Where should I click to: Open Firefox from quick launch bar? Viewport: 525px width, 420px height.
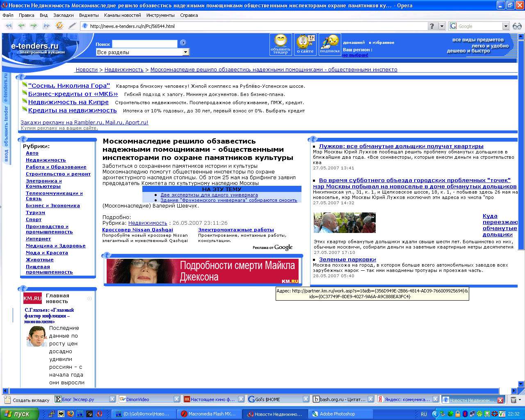click(70, 414)
